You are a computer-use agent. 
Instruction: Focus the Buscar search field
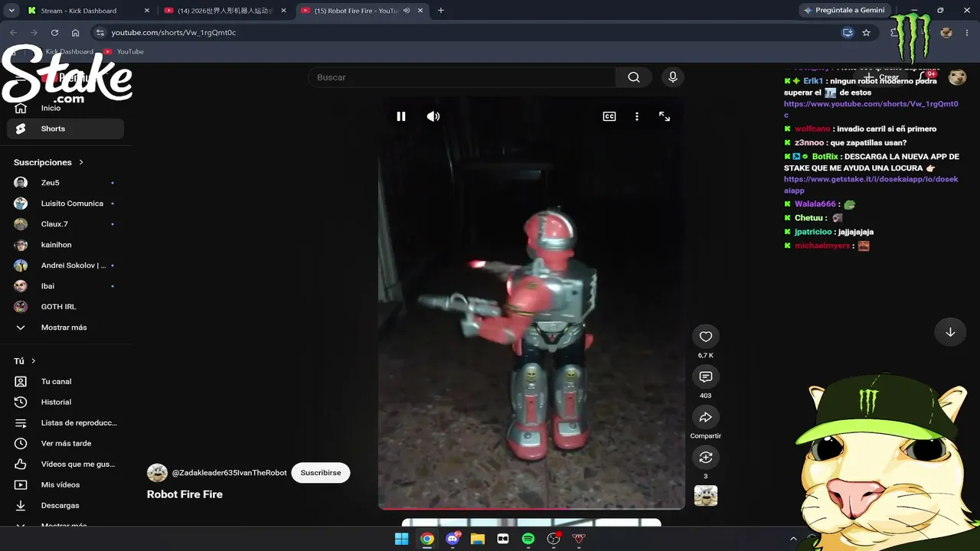click(x=462, y=77)
